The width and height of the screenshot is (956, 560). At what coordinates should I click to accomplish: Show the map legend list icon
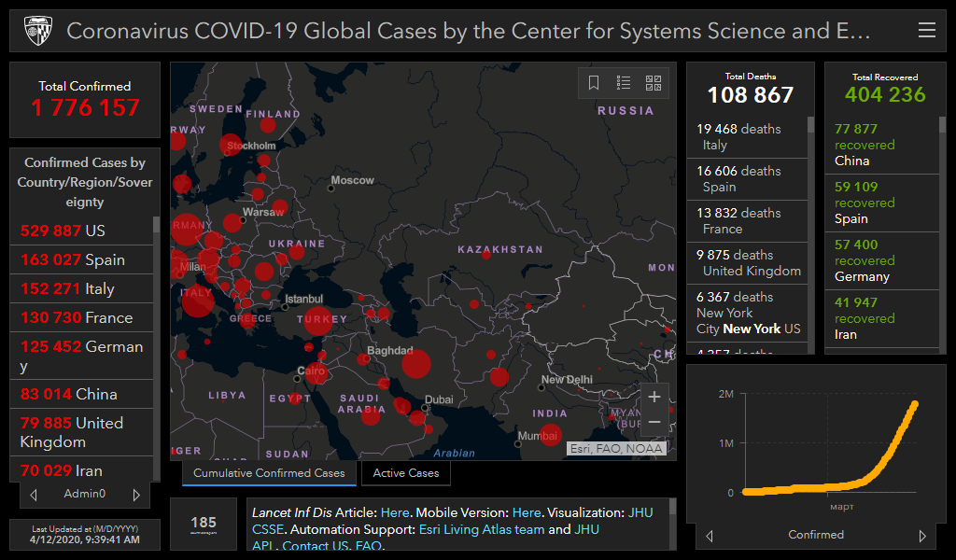(x=624, y=83)
